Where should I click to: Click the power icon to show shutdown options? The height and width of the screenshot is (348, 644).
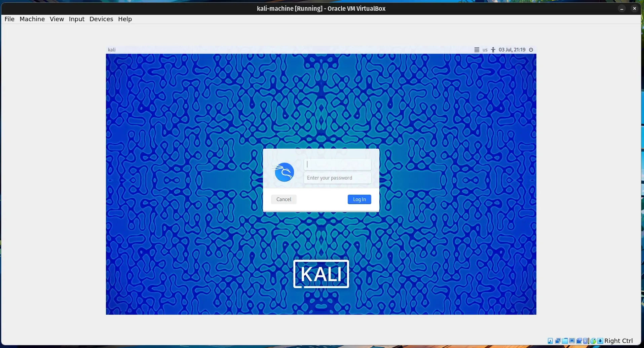tap(531, 49)
